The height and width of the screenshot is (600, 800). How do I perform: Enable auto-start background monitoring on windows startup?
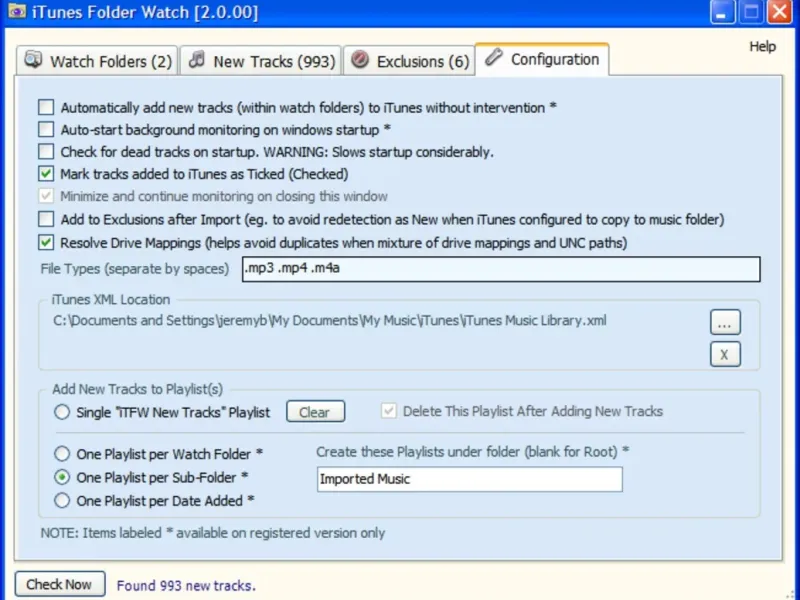click(x=46, y=129)
